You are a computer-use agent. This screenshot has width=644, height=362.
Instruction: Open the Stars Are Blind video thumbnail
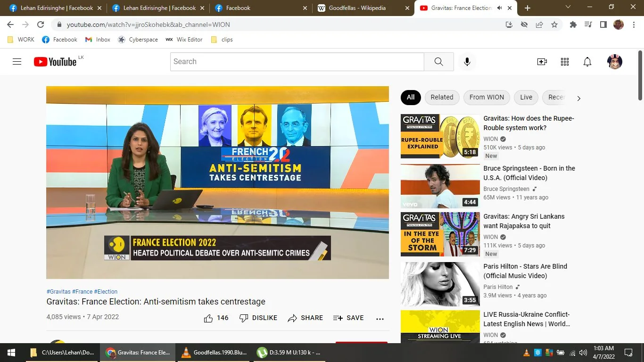pyautogui.click(x=440, y=284)
